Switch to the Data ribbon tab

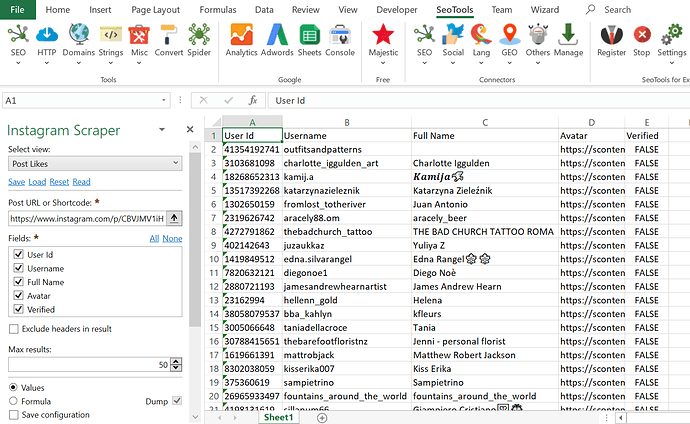click(x=264, y=10)
